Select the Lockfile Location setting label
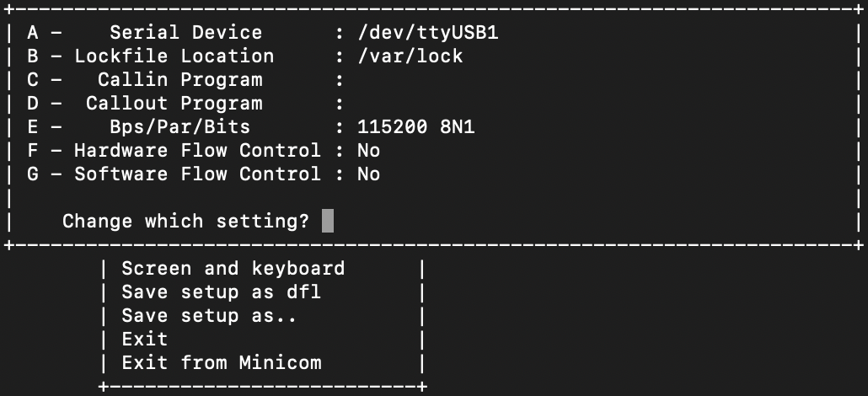The image size is (868, 396). point(174,56)
